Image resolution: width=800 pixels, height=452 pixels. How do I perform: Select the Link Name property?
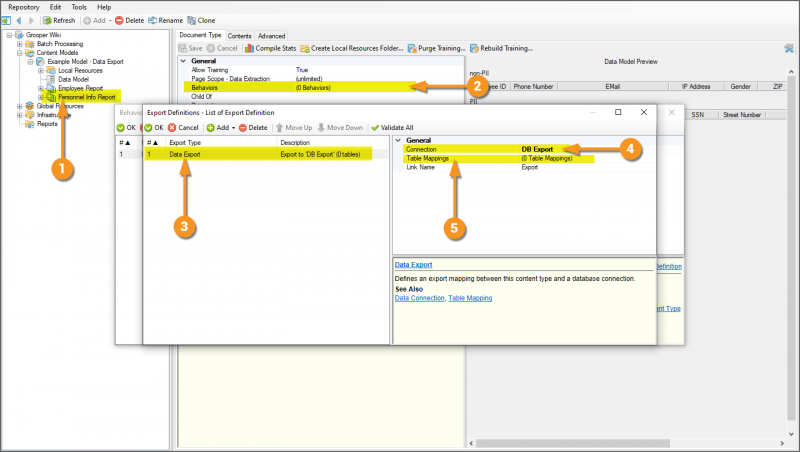click(x=528, y=167)
